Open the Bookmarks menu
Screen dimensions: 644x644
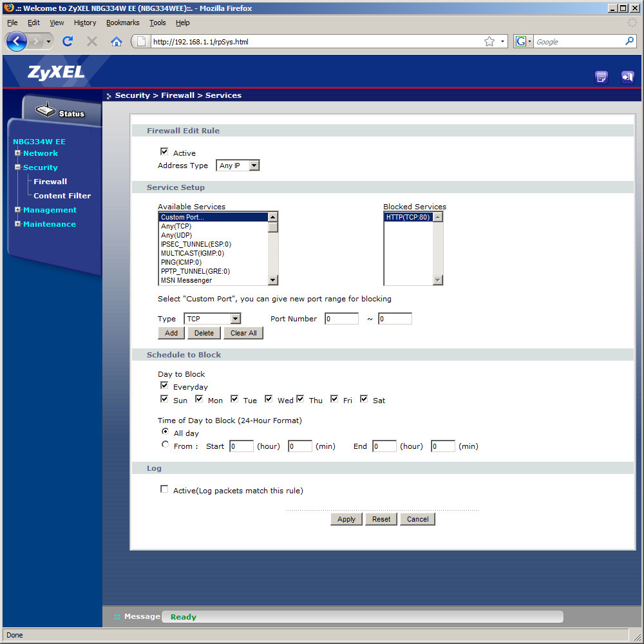click(x=122, y=23)
